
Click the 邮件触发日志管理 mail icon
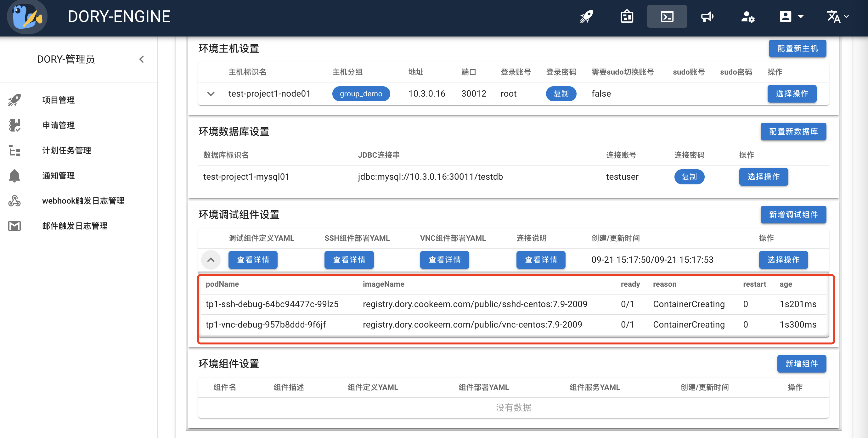14,226
